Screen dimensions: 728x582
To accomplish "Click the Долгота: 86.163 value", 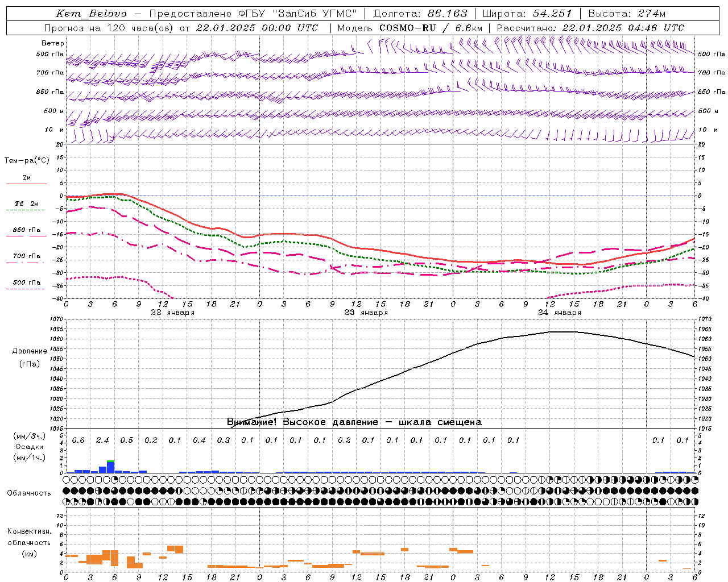I will point(420,14).
